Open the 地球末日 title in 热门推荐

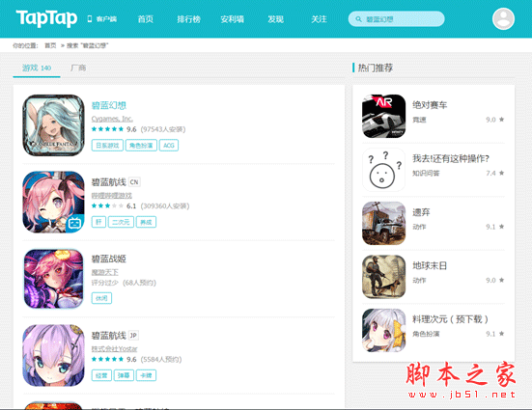pos(430,266)
